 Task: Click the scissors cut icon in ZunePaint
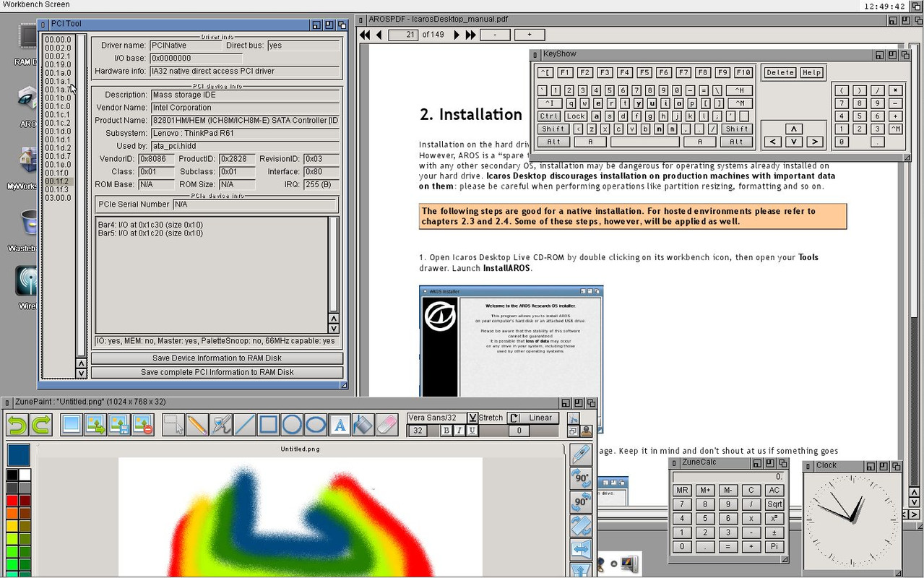[x=574, y=418]
